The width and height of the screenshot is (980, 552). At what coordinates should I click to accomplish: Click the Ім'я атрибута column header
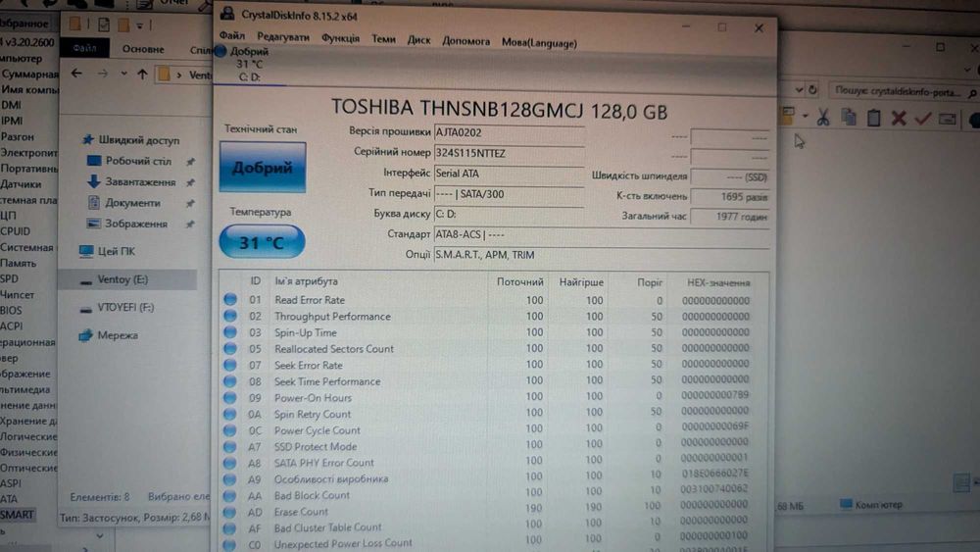[306, 281]
